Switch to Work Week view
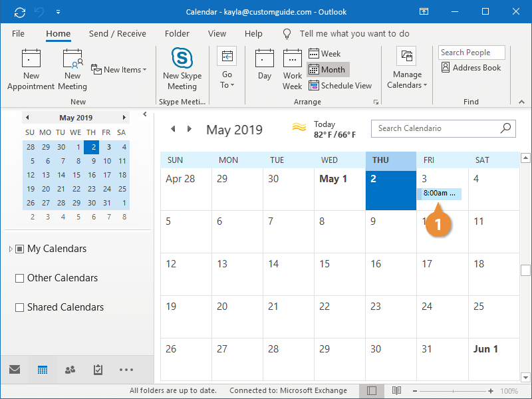Screen dimensions: 532x399 [293, 69]
